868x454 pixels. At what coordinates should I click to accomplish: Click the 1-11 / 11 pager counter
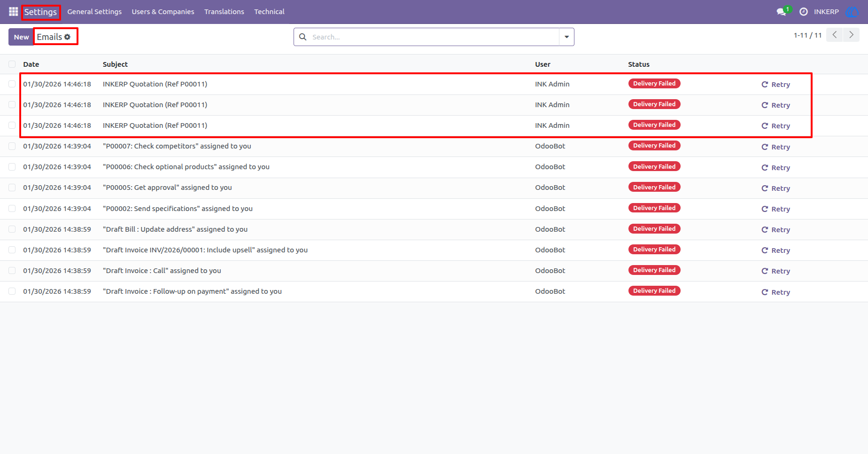coord(808,35)
